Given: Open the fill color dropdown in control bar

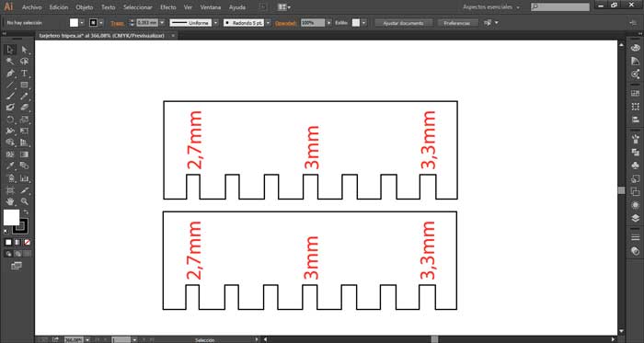Looking at the screenshot, I should pyautogui.click(x=82, y=23).
